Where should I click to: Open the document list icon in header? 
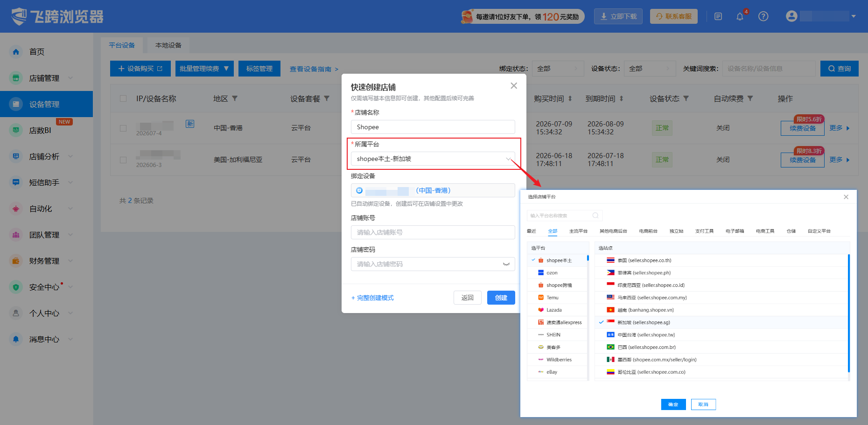pyautogui.click(x=718, y=17)
